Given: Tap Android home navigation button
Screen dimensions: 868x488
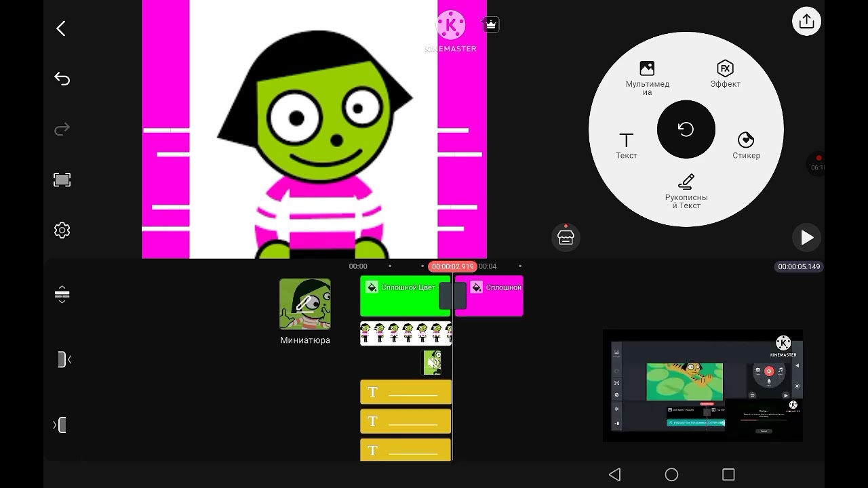Looking at the screenshot, I should click(x=671, y=474).
